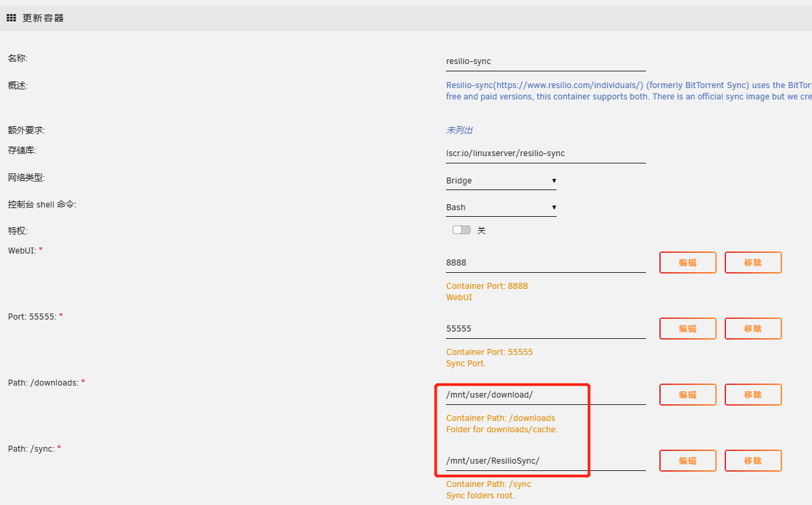Screen dimensions: 812x505
Task: Click the 名称 field containing resilio-sync
Action: click(545, 61)
